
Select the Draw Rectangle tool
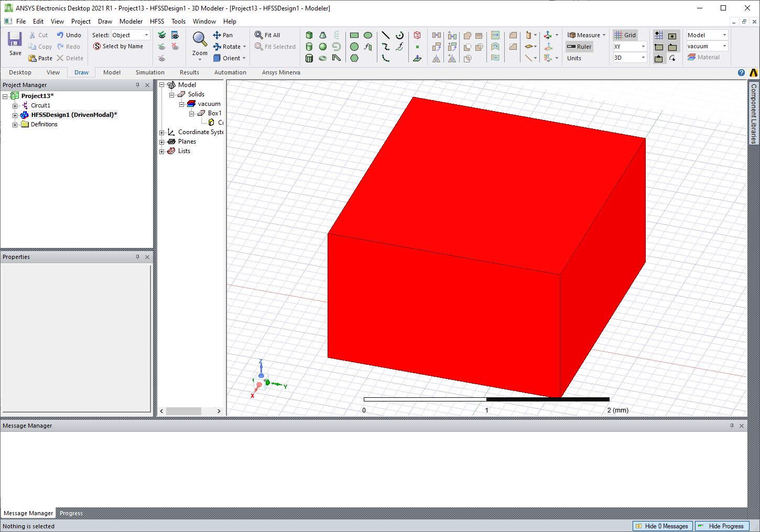(354, 35)
